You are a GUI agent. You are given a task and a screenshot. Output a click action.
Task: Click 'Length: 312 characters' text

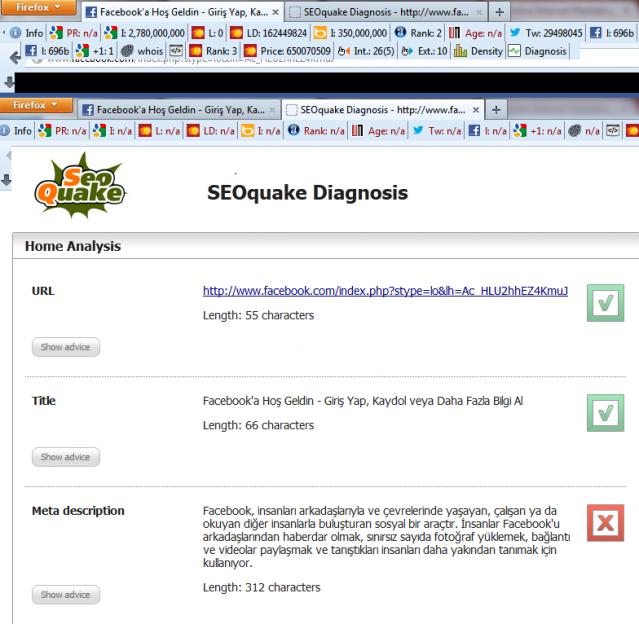click(x=262, y=588)
